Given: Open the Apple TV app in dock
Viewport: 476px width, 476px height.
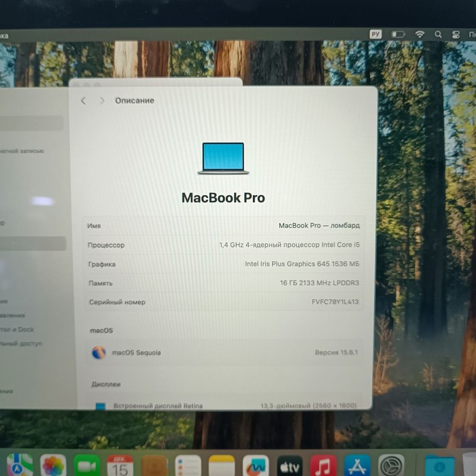Looking at the screenshot, I should tap(290, 466).
